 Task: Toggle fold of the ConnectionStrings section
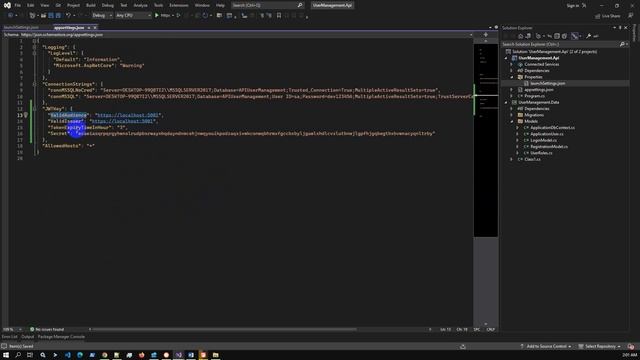[x=34, y=84]
